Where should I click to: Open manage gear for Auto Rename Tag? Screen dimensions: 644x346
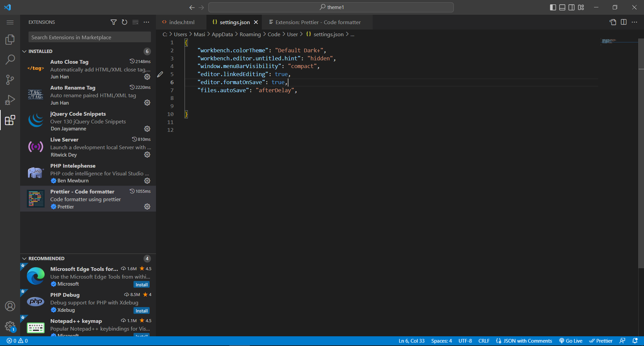(147, 103)
